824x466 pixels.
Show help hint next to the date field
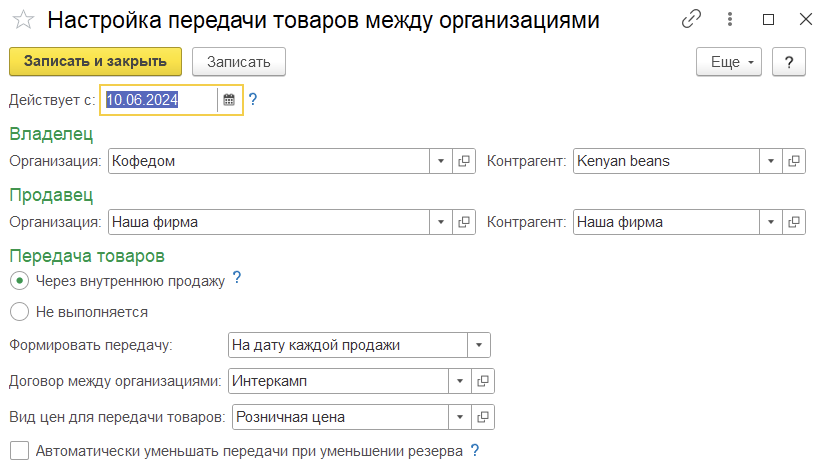tap(253, 99)
